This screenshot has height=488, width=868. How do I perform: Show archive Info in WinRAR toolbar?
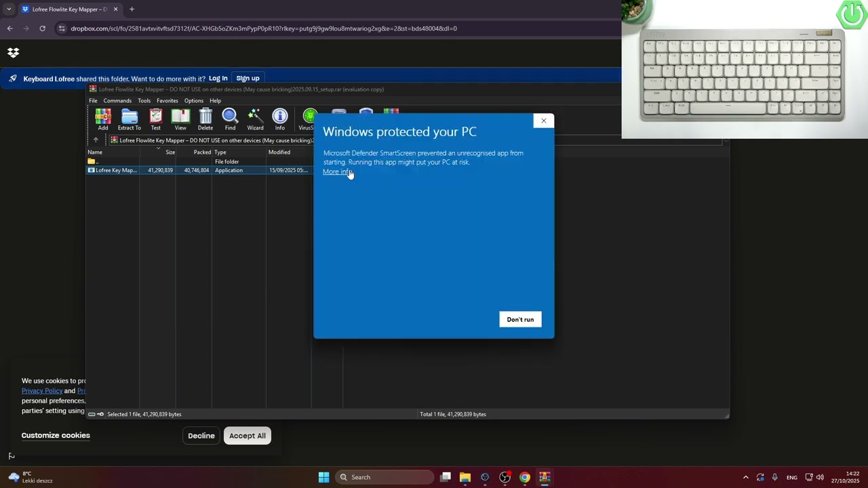pos(280,119)
